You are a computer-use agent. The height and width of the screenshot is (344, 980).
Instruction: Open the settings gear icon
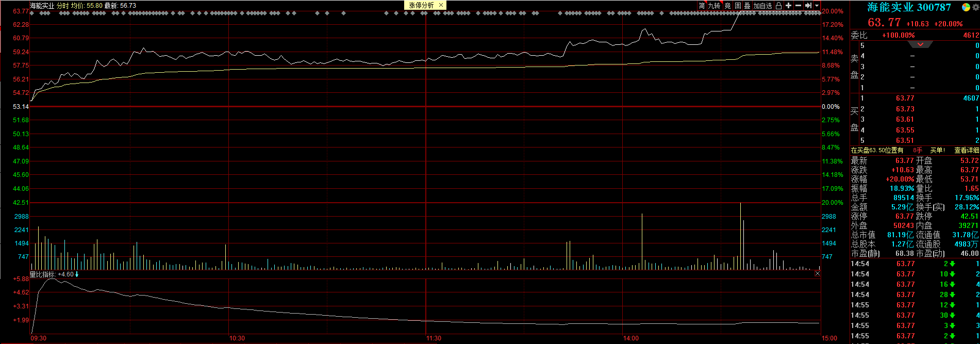pyautogui.click(x=976, y=7)
